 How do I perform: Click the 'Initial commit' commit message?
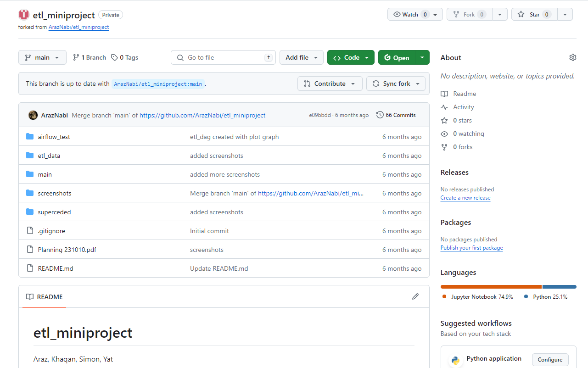[209, 231]
